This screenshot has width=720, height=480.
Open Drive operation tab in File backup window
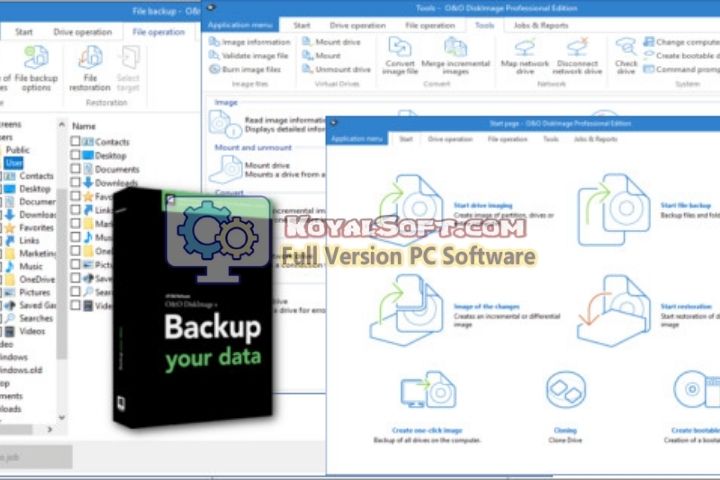(83, 32)
